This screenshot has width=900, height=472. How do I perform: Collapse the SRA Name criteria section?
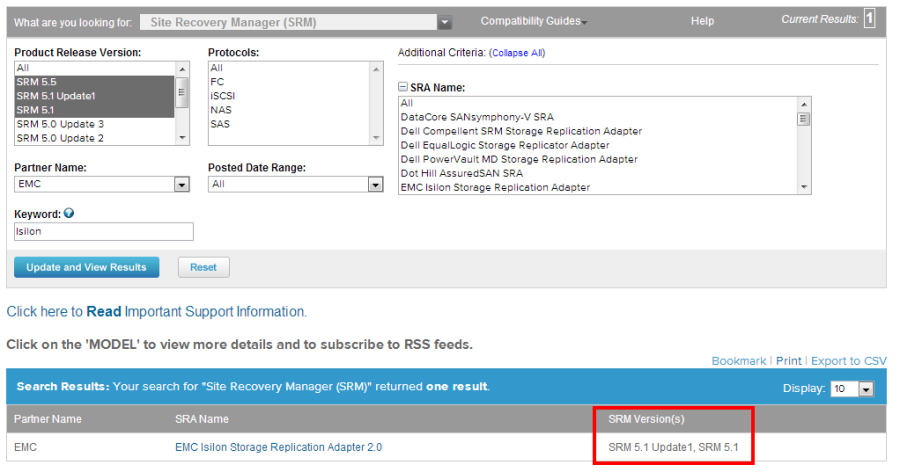[403, 88]
